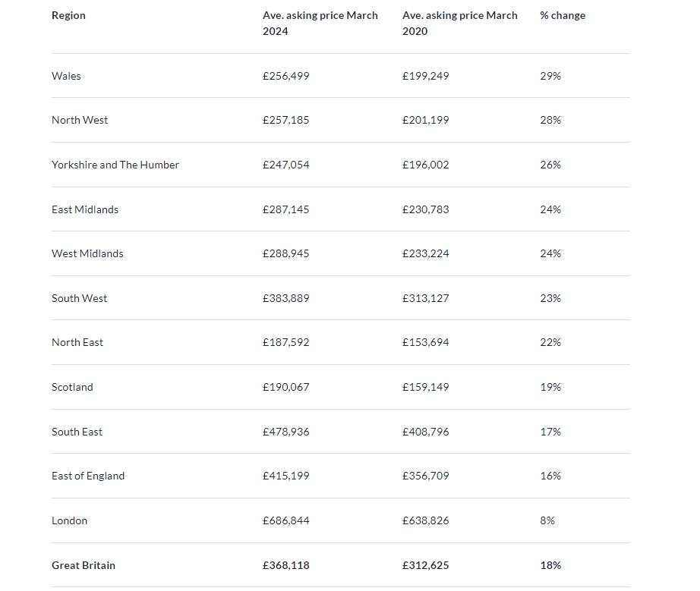Viewport: 700px width, 591px height.
Task: Click the Region column header
Action: (x=68, y=15)
